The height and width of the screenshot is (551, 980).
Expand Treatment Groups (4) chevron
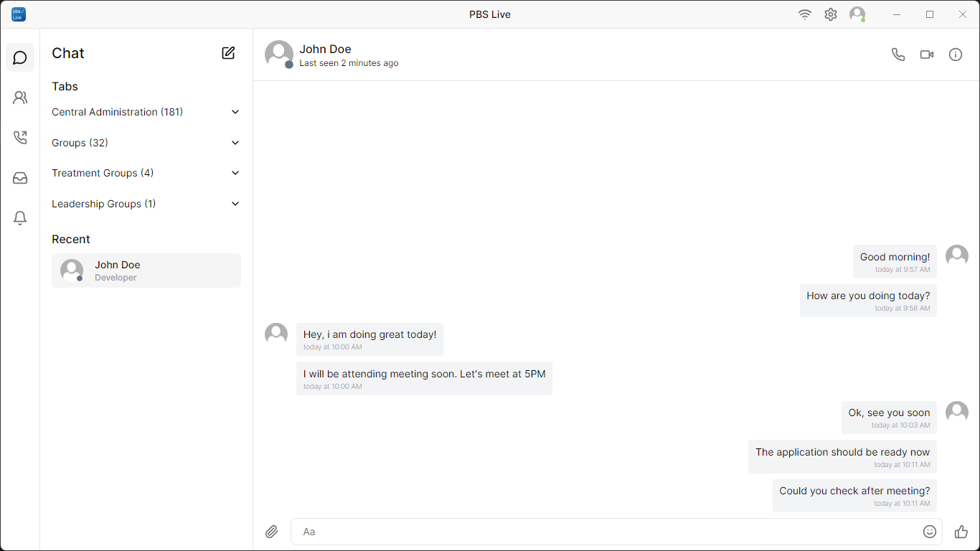pos(235,174)
